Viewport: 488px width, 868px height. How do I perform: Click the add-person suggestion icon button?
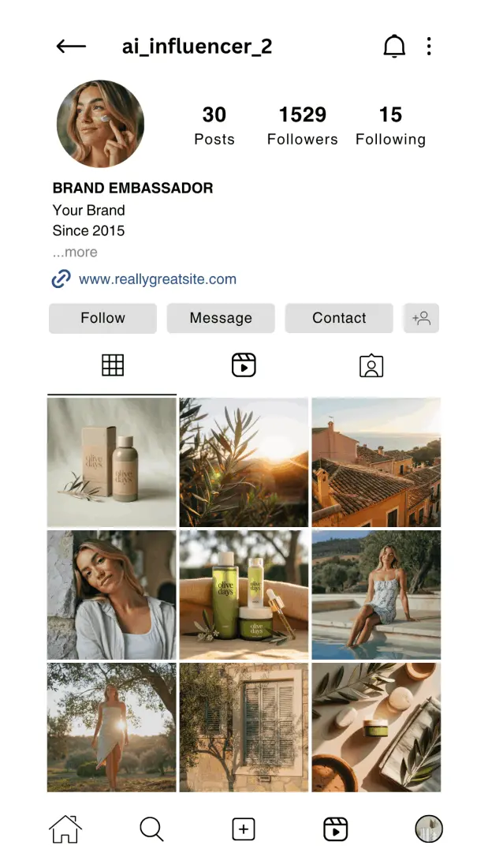click(421, 318)
